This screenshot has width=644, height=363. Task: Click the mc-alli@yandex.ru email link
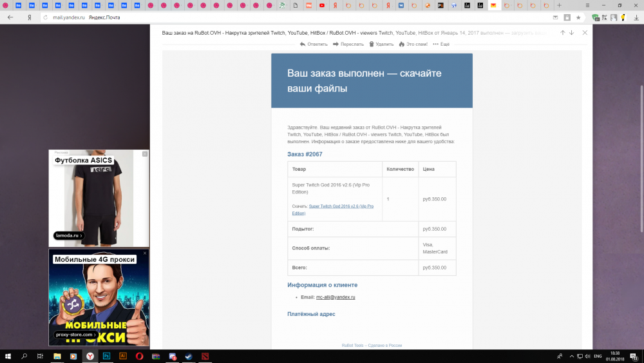pos(336,297)
